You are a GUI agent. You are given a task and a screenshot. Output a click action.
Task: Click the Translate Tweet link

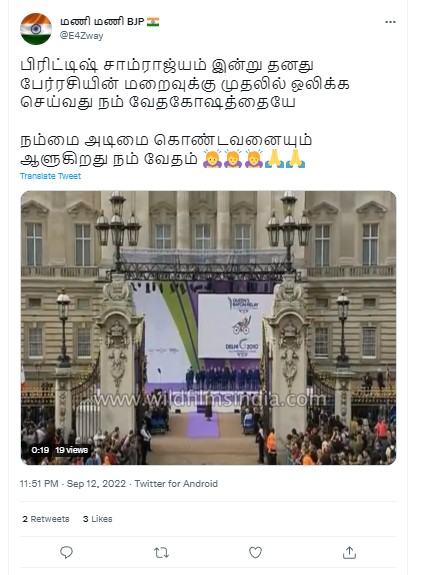(x=50, y=176)
